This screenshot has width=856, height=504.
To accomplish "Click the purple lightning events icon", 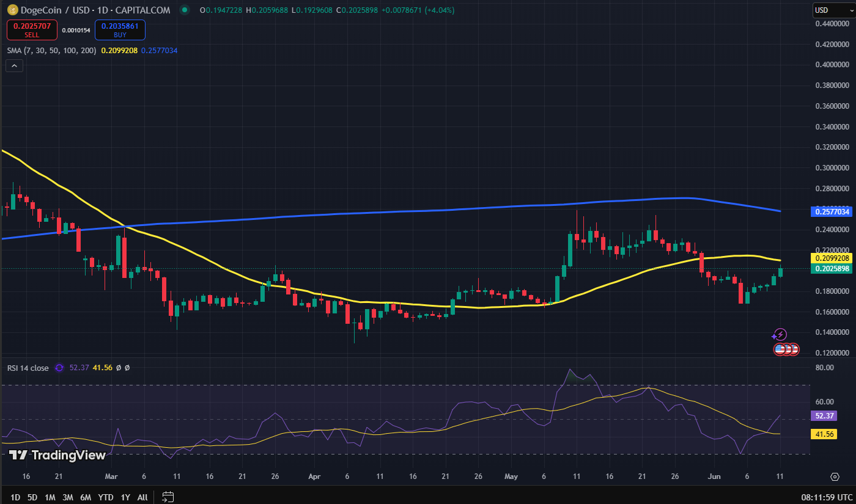I will tap(780, 334).
